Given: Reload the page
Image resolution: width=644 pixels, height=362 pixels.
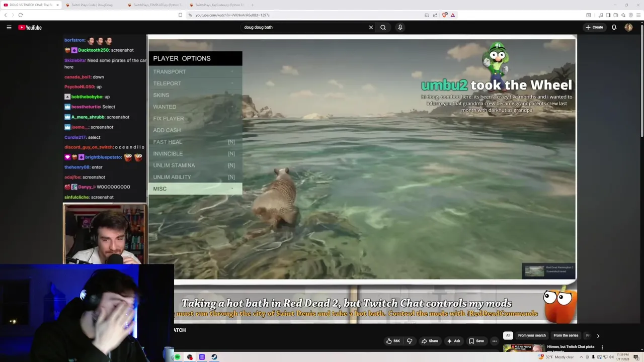Looking at the screenshot, I should (x=21, y=15).
